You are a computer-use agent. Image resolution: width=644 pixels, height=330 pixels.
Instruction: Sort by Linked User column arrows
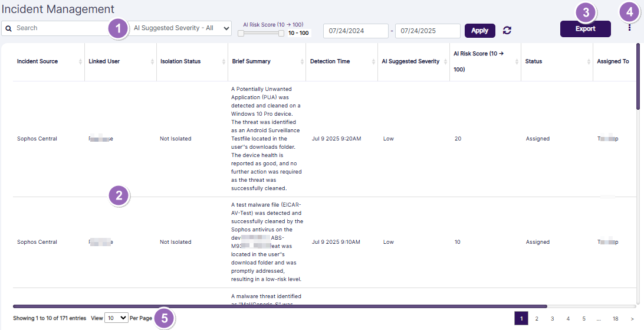pos(152,61)
